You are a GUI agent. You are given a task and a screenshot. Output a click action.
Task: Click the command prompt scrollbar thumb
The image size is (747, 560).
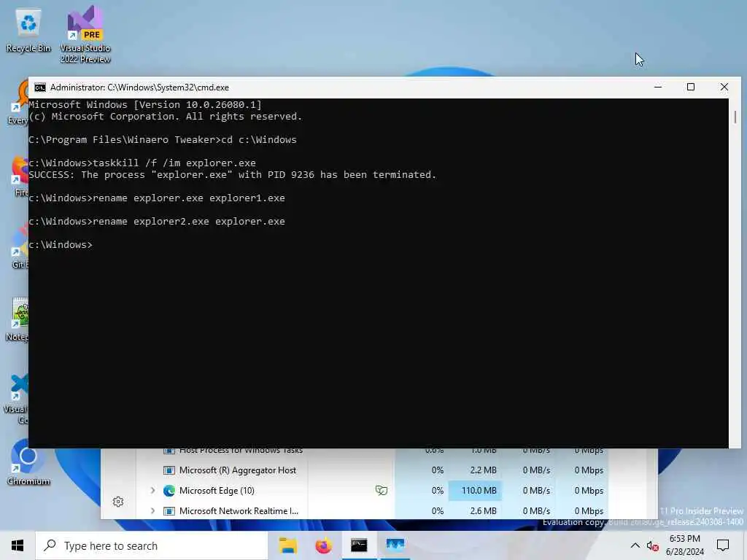tap(735, 117)
